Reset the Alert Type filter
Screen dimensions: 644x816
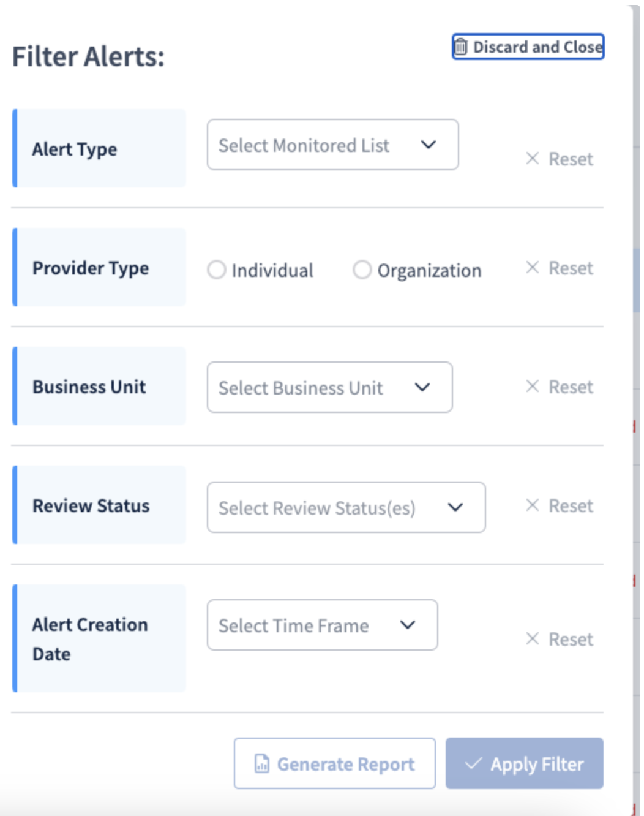560,159
